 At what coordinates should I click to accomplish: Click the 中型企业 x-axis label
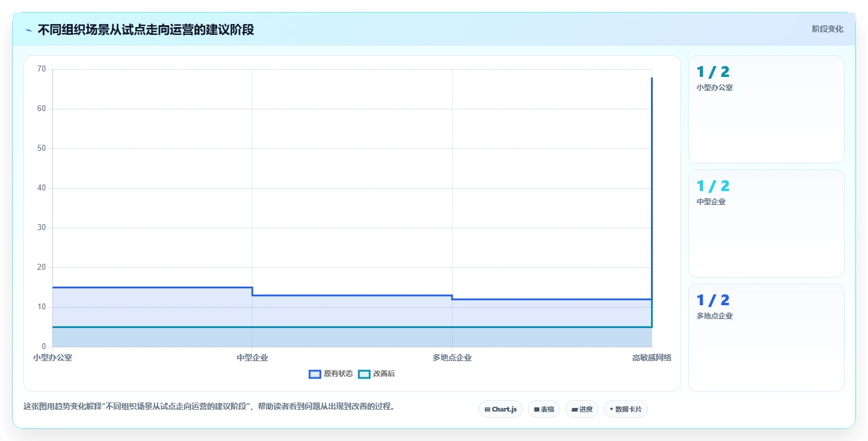click(x=252, y=357)
